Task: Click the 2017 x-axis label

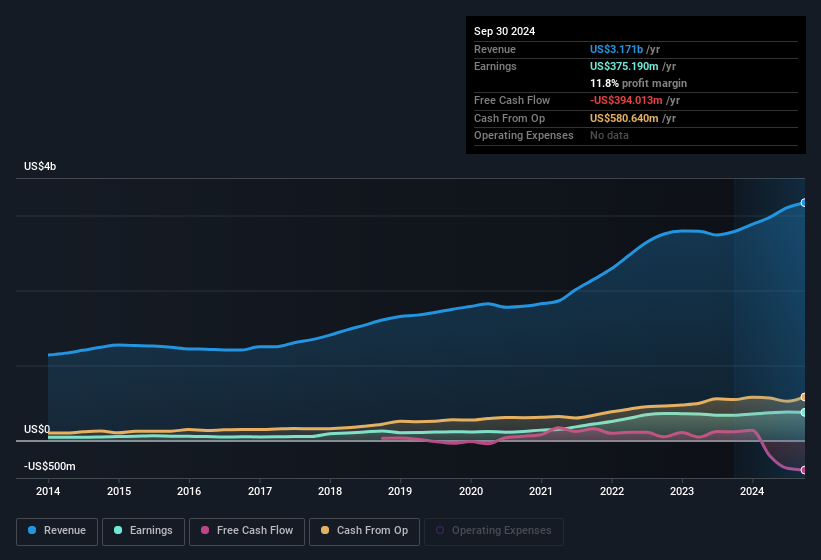Action: [x=260, y=491]
